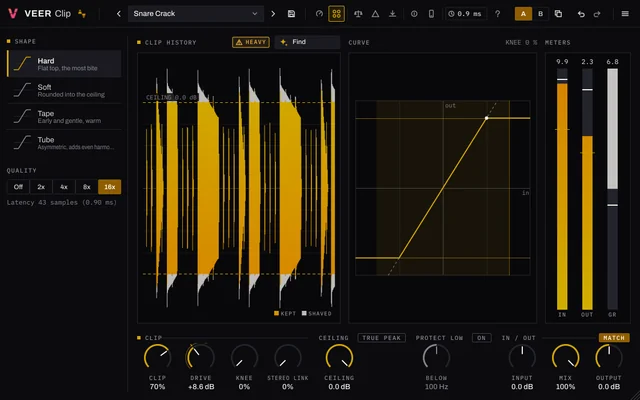The height and width of the screenshot is (400, 640).
Task: Click the DRIVE knob
Action: click(x=201, y=358)
